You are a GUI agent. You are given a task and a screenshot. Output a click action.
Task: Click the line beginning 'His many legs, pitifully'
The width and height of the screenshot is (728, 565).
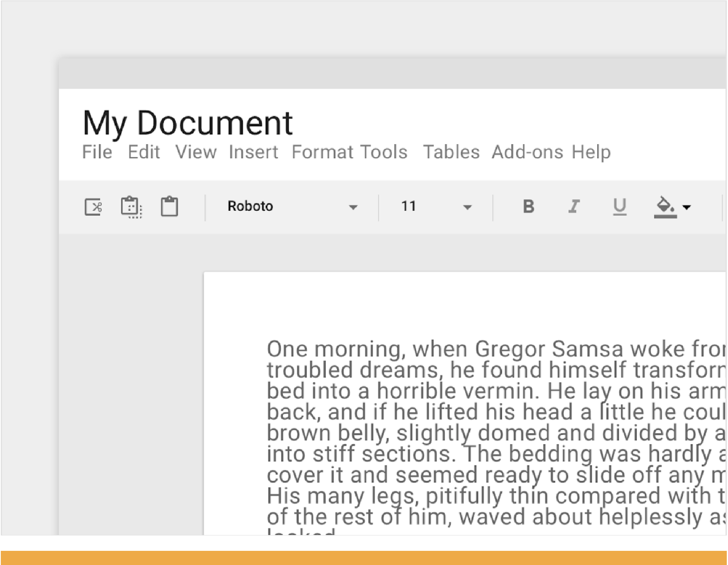click(x=496, y=496)
